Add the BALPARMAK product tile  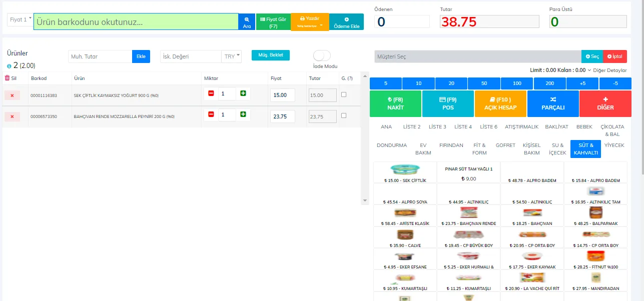[x=595, y=215]
